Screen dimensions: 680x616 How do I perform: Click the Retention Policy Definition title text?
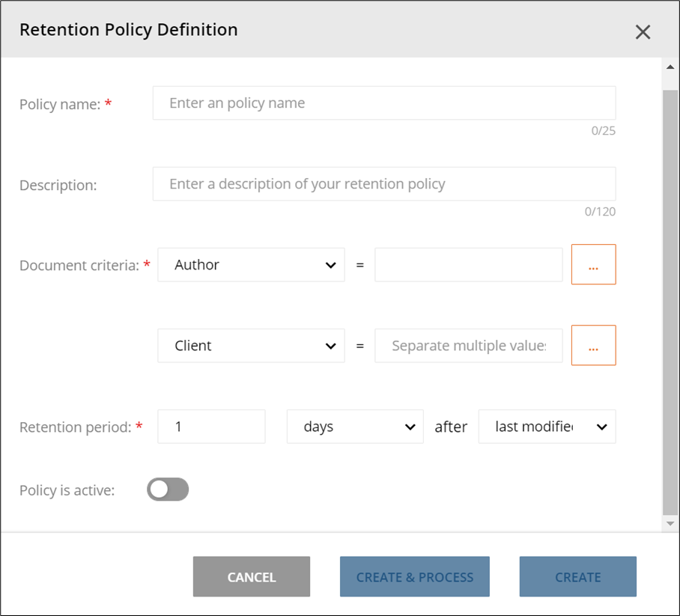[x=129, y=30]
